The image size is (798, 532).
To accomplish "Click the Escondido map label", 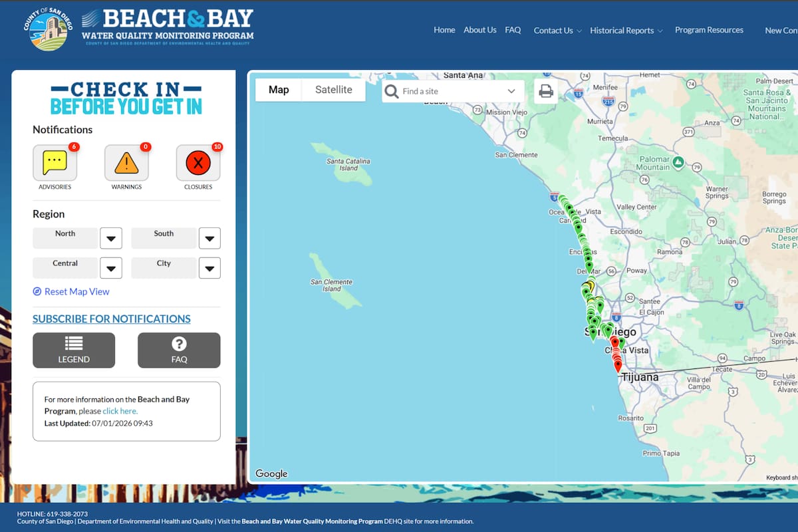I will point(626,232).
